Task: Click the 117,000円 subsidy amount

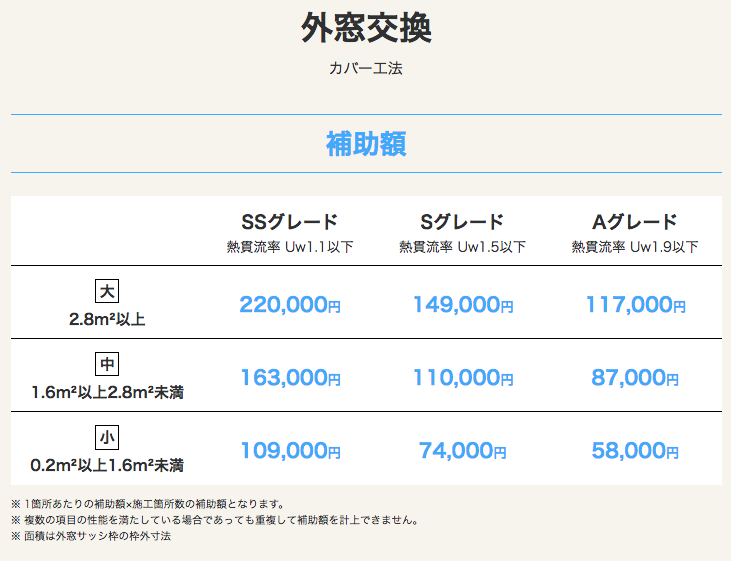Action: coord(635,305)
